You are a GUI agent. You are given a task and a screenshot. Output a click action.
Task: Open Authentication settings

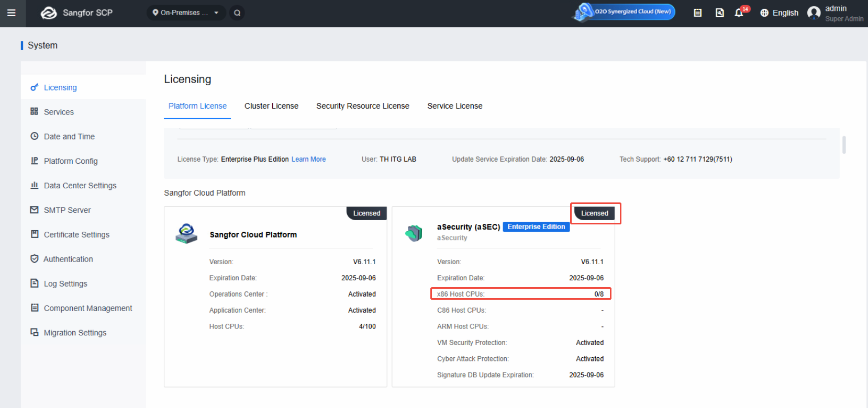tap(83, 259)
